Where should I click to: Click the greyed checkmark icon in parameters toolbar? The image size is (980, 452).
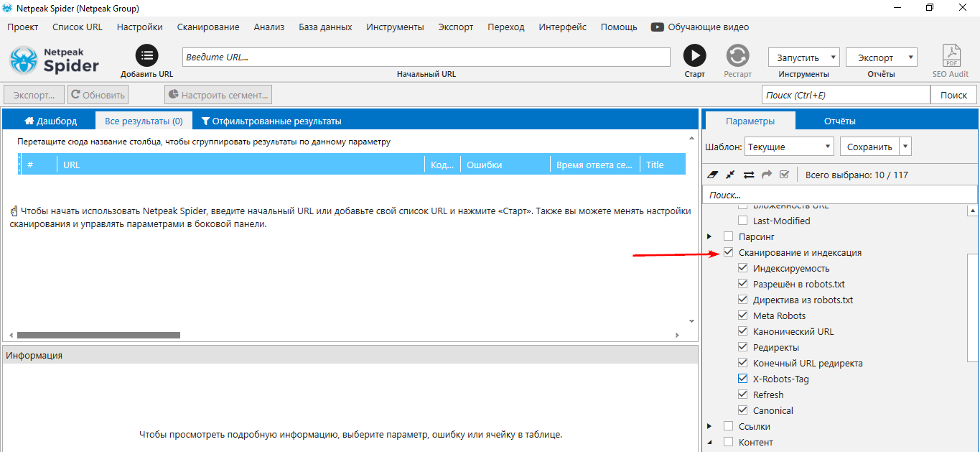click(784, 174)
